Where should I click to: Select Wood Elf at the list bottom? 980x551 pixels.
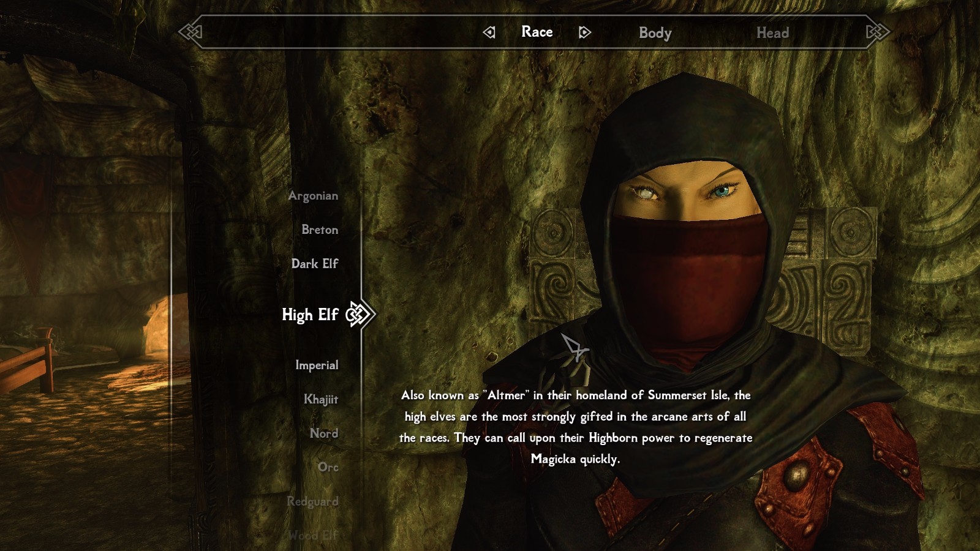tap(313, 535)
